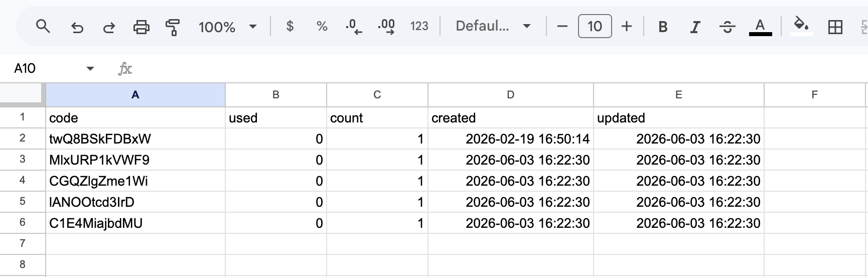Select row 7 header
Screen dimensions: 868x277
click(23, 244)
